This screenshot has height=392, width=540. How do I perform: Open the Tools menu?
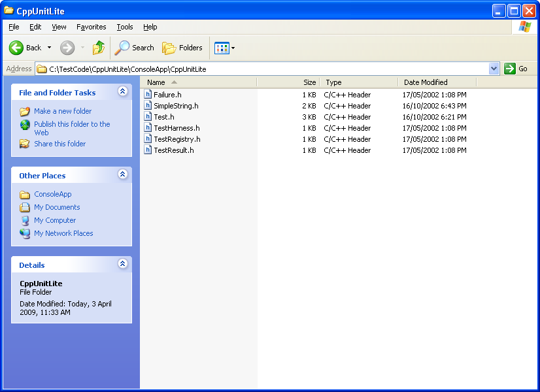(125, 27)
